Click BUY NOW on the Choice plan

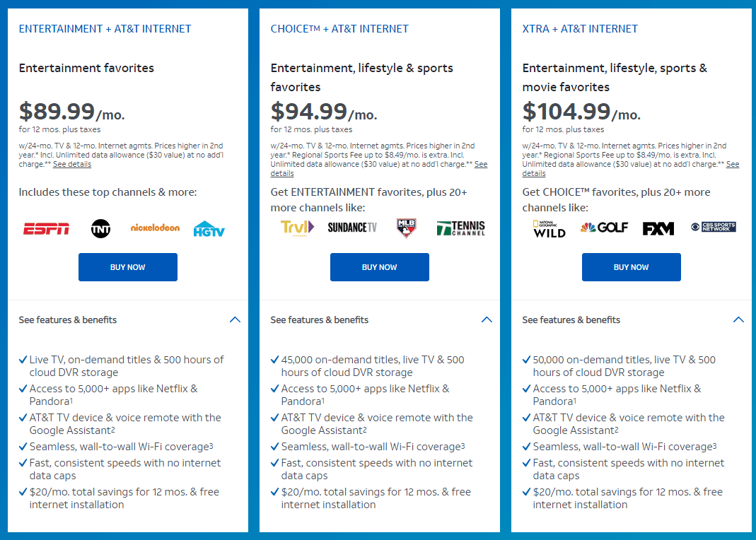379,267
